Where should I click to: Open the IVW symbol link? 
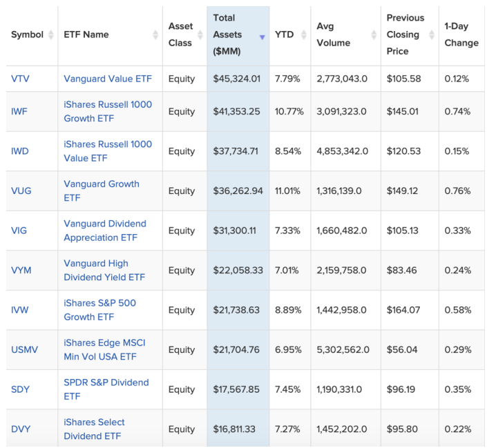19,310
